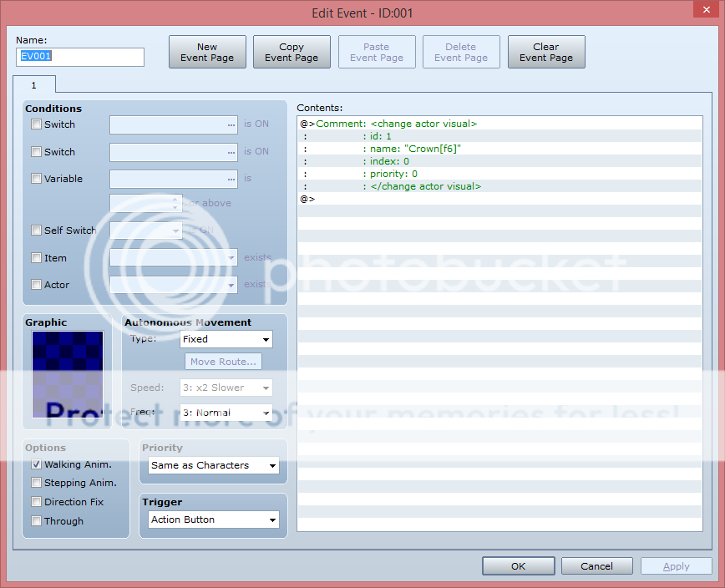Image resolution: width=725 pixels, height=588 pixels.
Task: Click the event Graphic preview box
Action: pos(68,374)
